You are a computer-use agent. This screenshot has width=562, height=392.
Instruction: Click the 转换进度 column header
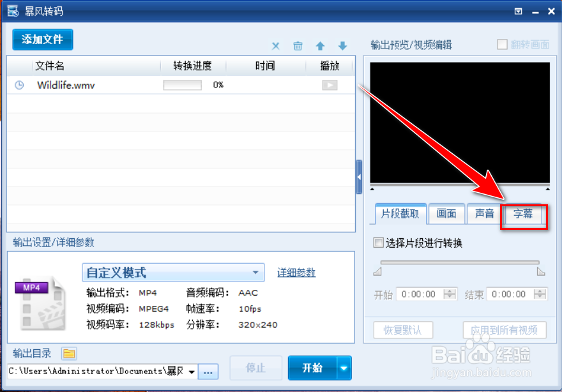coord(192,66)
